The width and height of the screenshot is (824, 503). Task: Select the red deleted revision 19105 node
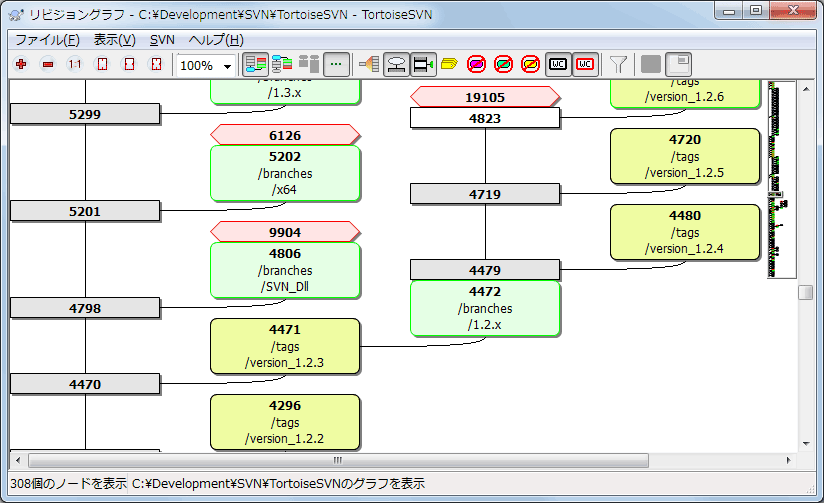click(x=485, y=97)
